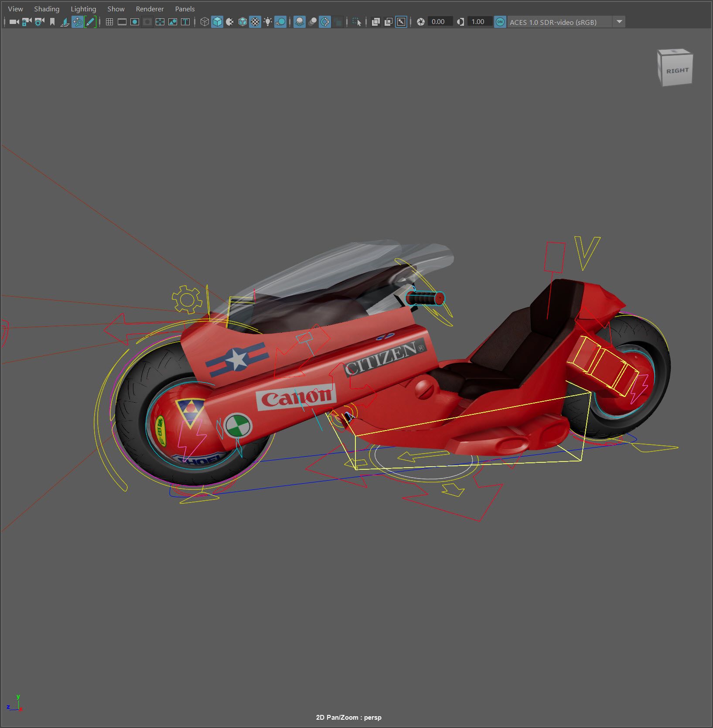This screenshot has height=728, width=713.
Task: Click the Isolate Select icon
Action: click(357, 22)
